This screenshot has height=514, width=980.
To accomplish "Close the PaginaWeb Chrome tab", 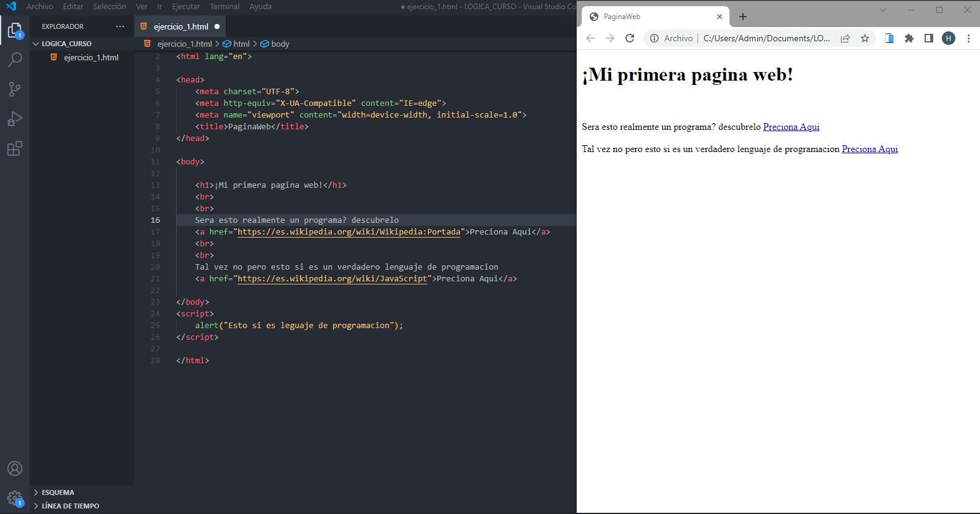I will 720,17.
